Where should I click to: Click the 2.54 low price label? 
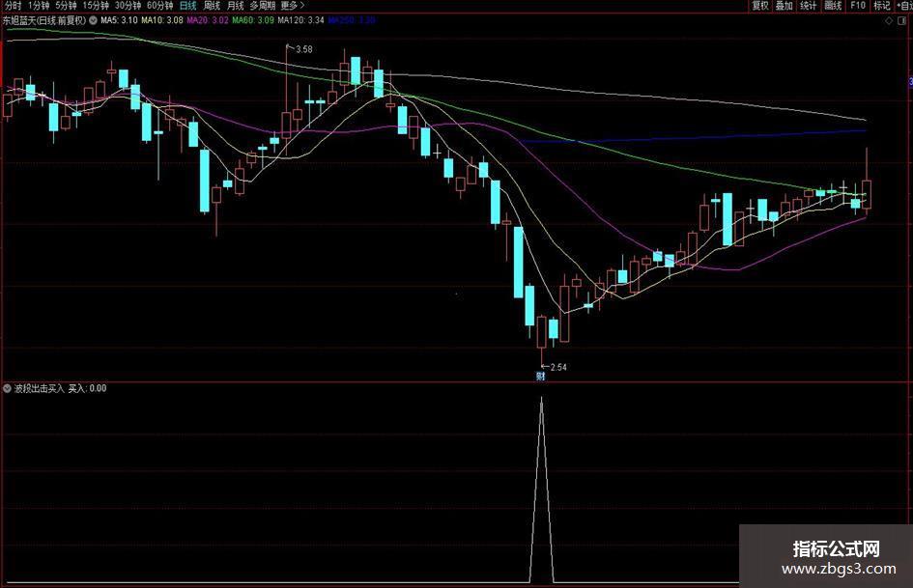tap(557, 367)
